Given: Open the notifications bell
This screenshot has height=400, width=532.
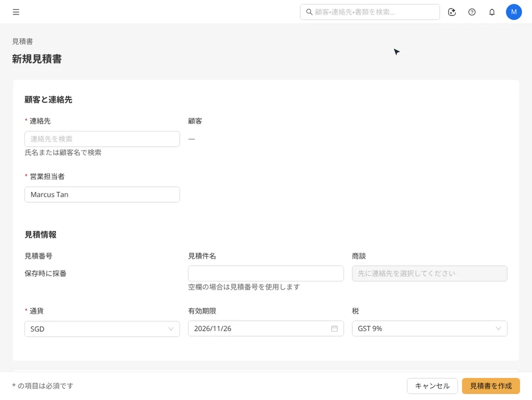Looking at the screenshot, I should tap(492, 12).
